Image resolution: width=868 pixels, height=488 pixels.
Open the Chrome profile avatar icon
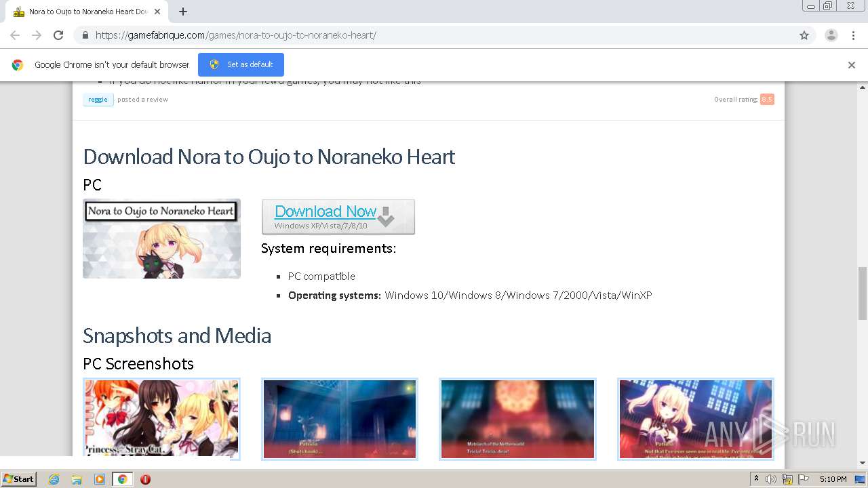pos(831,35)
